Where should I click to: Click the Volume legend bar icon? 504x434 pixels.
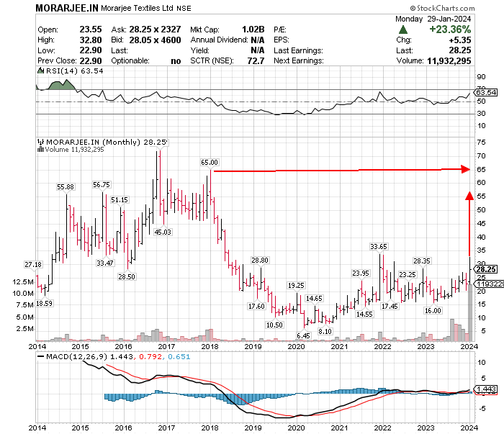click(x=40, y=150)
